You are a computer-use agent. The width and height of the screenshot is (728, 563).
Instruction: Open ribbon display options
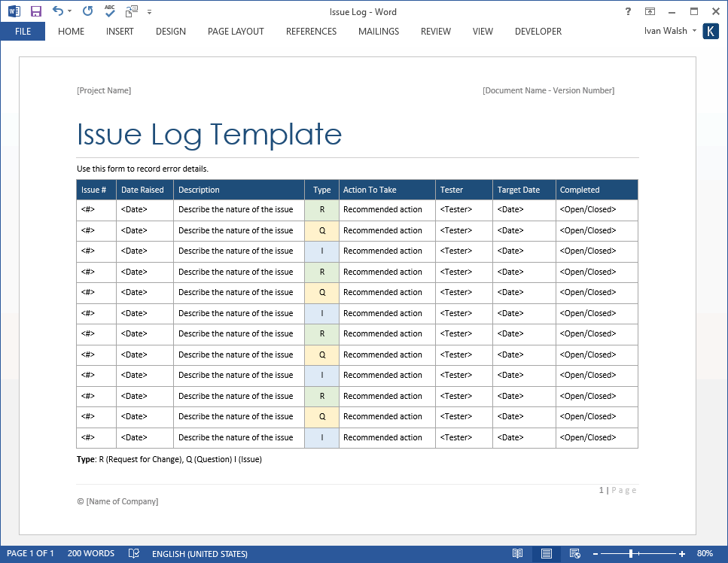(650, 11)
